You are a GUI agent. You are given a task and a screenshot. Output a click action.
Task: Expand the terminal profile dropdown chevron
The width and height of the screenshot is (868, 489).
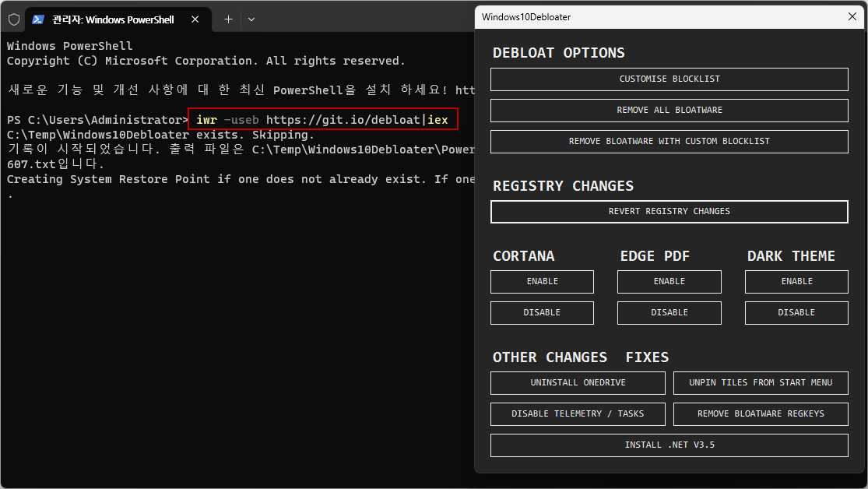click(x=251, y=19)
